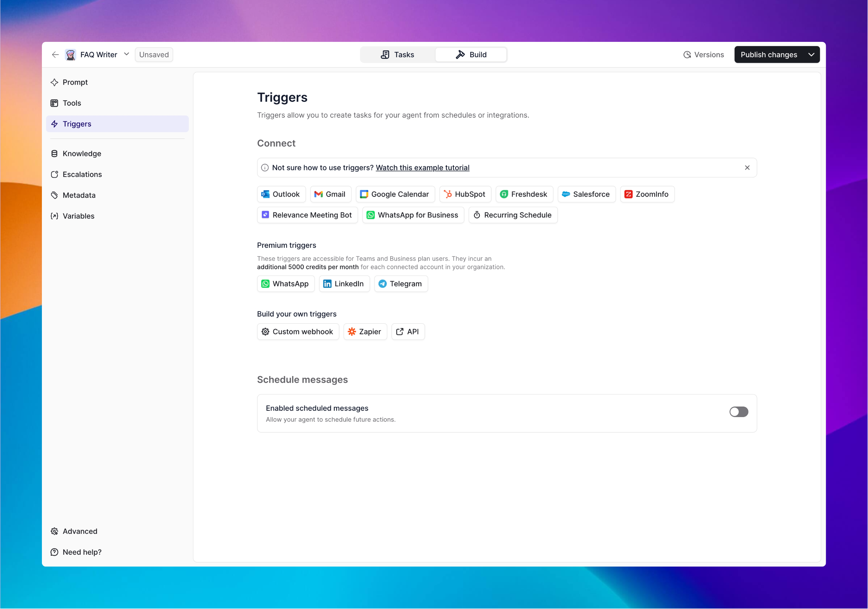Click the Publish changes button
The height and width of the screenshot is (609, 868).
(769, 55)
